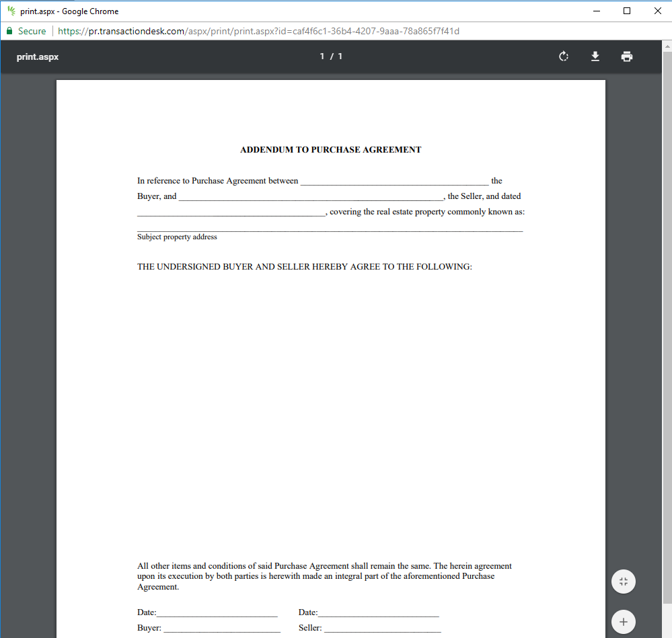This screenshot has height=638, width=672.
Task: Zoom in using the plus button
Action: tap(623, 622)
